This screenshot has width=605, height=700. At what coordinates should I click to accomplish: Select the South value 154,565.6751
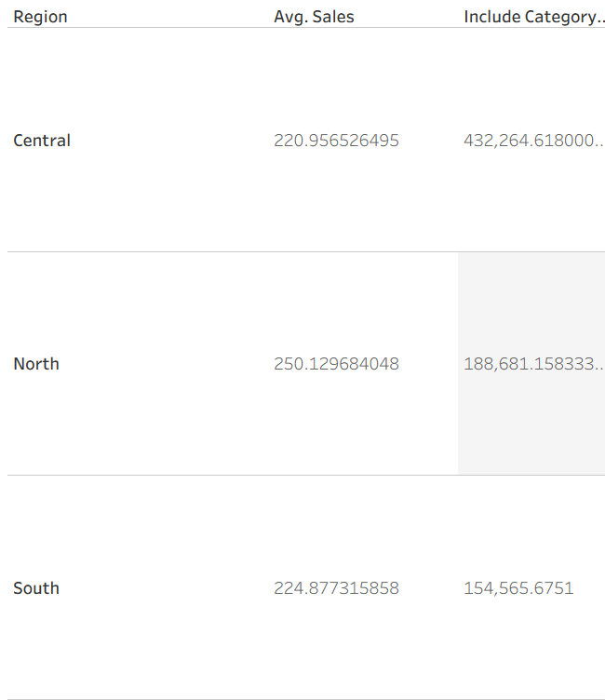[518, 588]
